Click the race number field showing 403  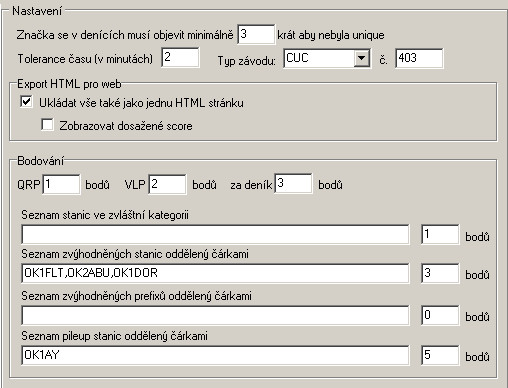[x=419, y=58]
